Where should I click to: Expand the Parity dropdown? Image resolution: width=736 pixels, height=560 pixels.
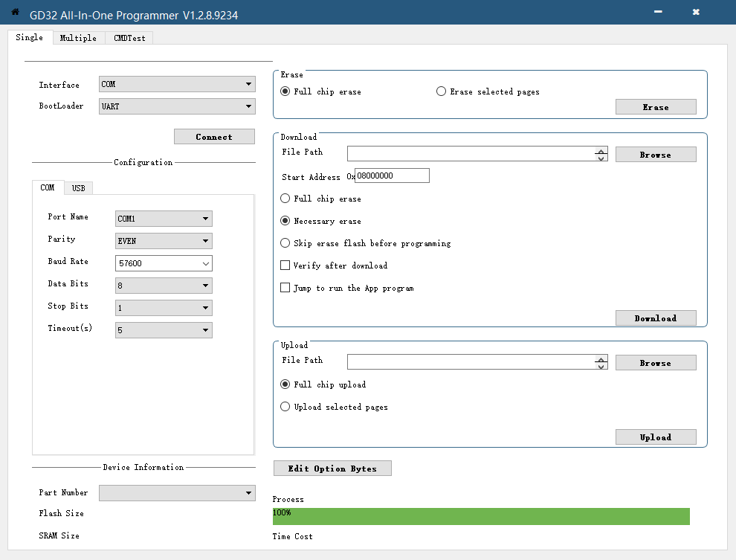pos(164,241)
